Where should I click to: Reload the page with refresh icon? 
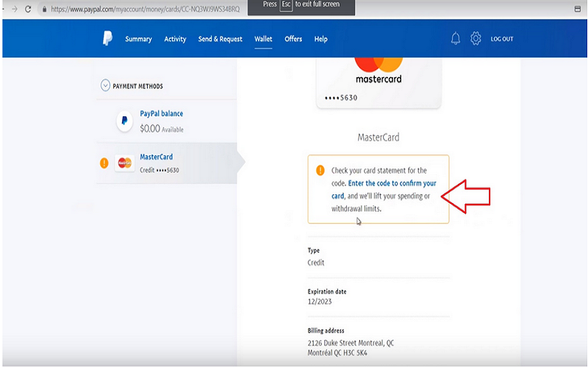pyautogui.click(x=28, y=9)
